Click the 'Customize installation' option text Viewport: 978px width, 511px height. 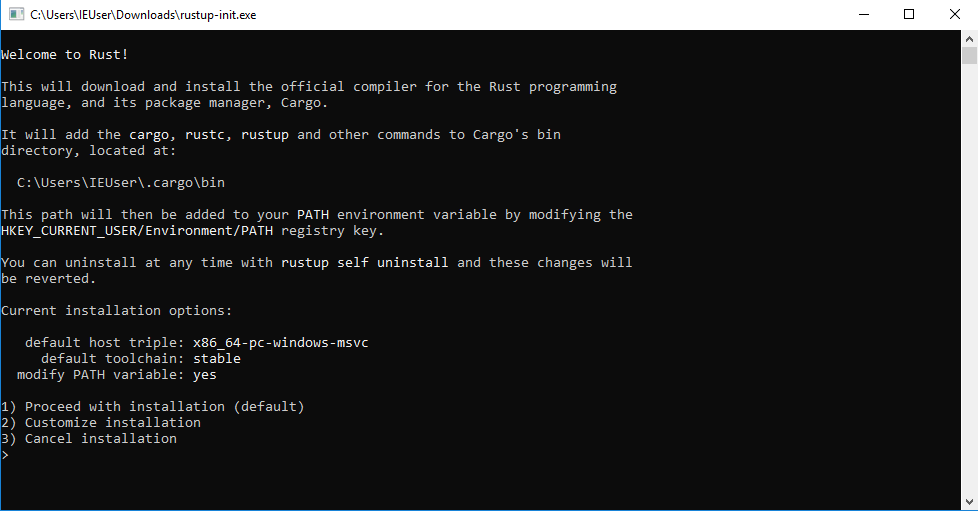[x=113, y=422]
